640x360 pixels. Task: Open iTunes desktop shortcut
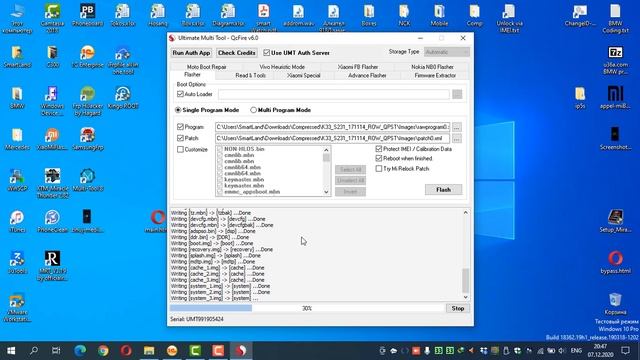17,222
